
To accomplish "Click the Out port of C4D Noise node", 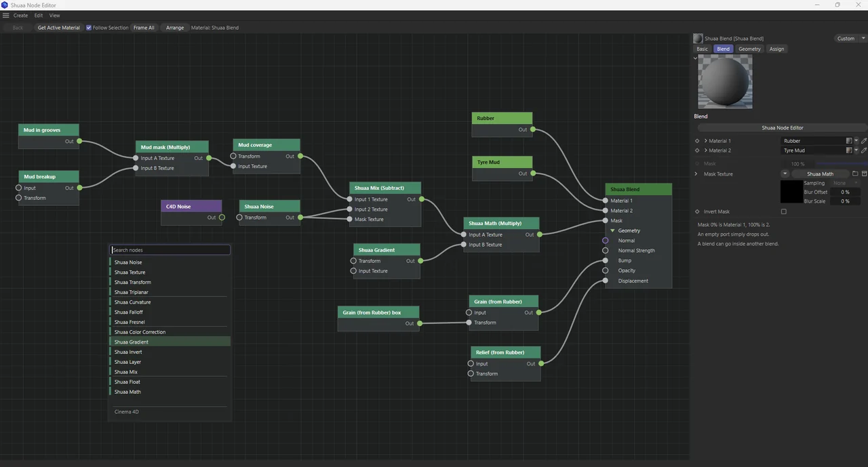I will (x=222, y=218).
